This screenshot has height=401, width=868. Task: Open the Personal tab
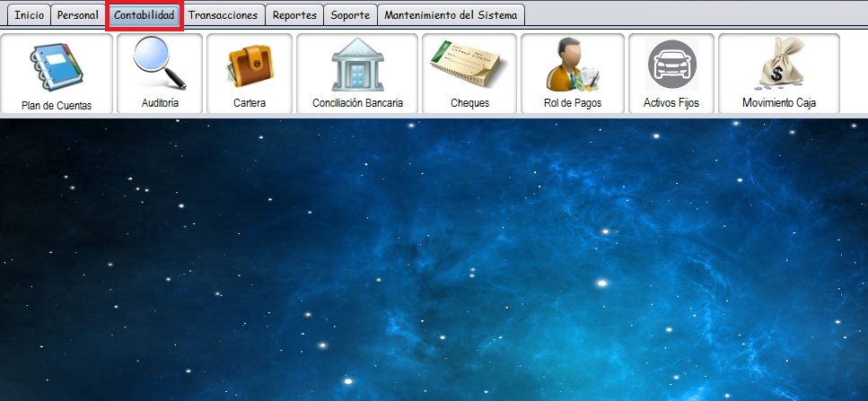(x=78, y=15)
